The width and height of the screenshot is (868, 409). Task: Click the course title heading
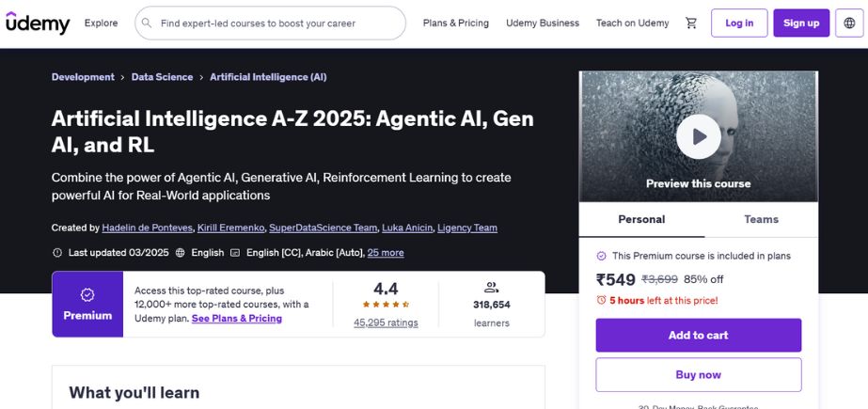292,132
